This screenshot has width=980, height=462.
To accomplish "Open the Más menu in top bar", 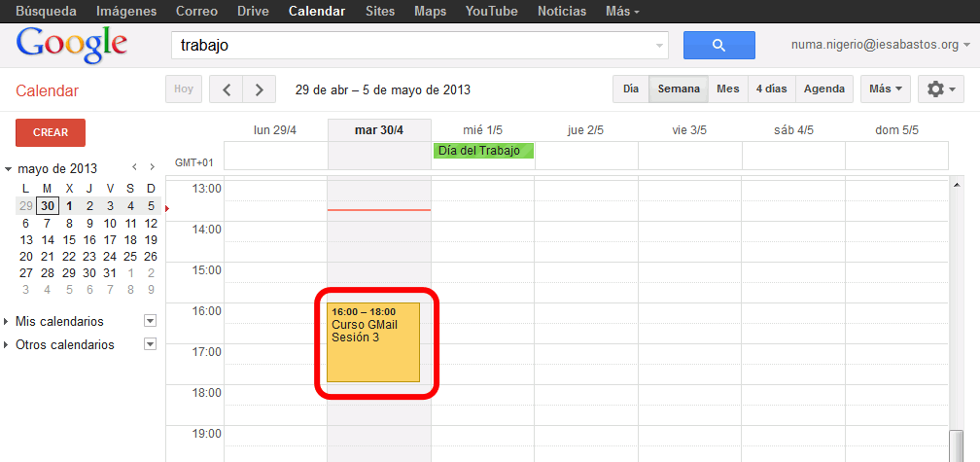I will click(x=622, y=12).
